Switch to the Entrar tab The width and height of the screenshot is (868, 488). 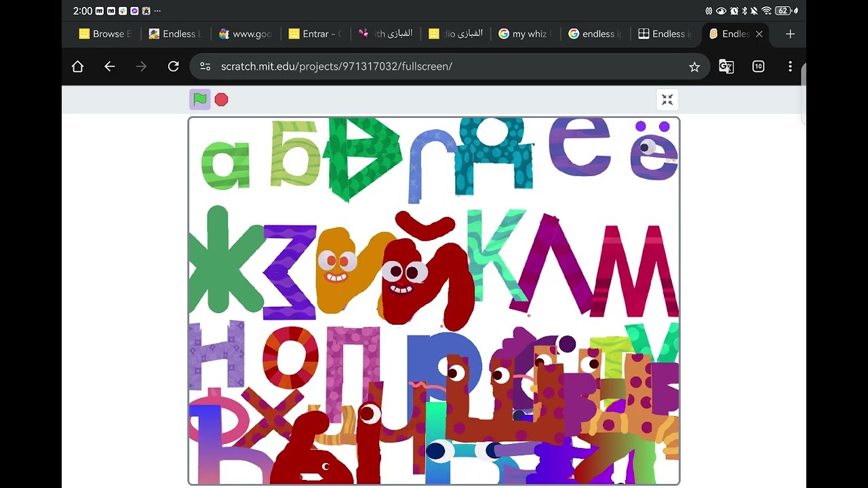315,34
